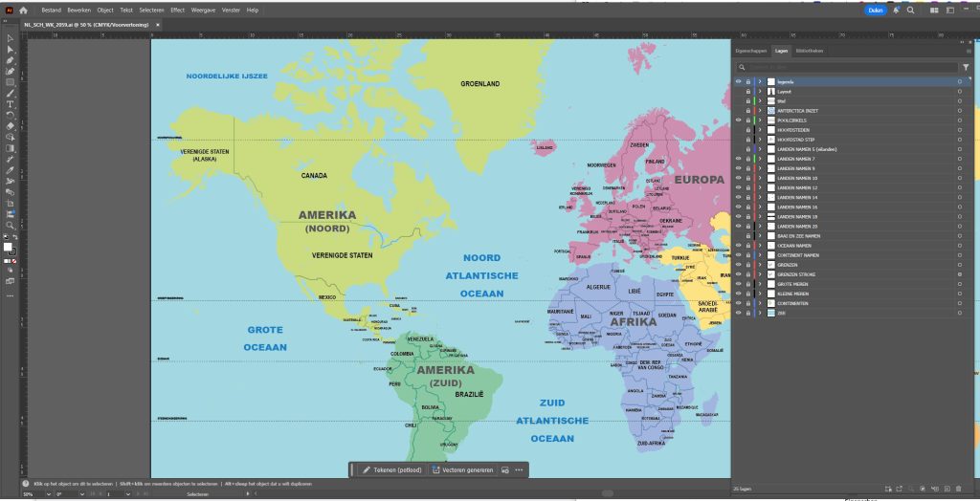This screenshot has width=980, height=501.
Task: Select the Rectangle tool
Action: point(10,82)
